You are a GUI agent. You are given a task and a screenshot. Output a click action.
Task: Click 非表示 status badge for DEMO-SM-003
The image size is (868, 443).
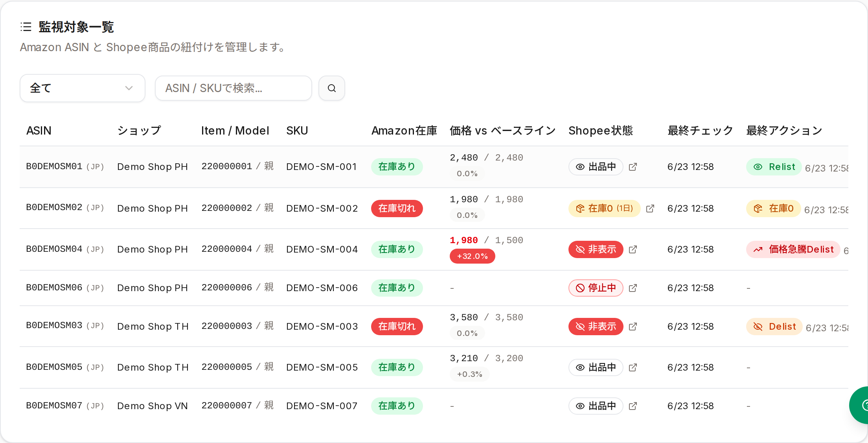596,327
